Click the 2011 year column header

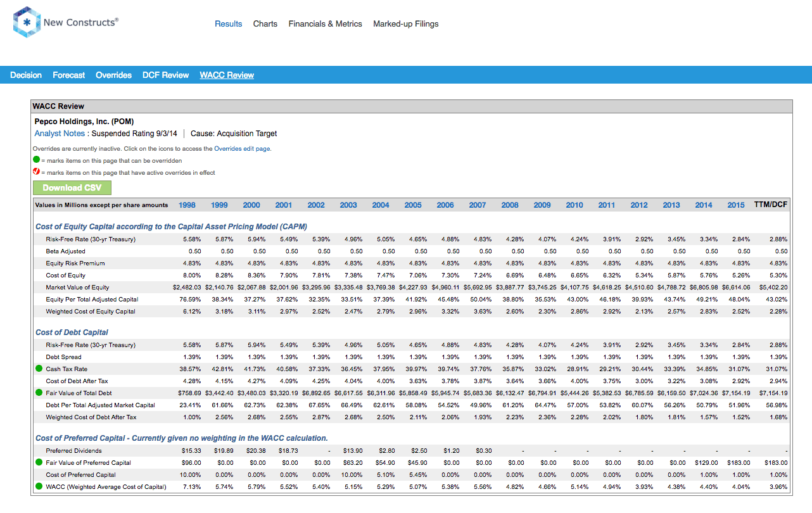(x=607, y=205)
